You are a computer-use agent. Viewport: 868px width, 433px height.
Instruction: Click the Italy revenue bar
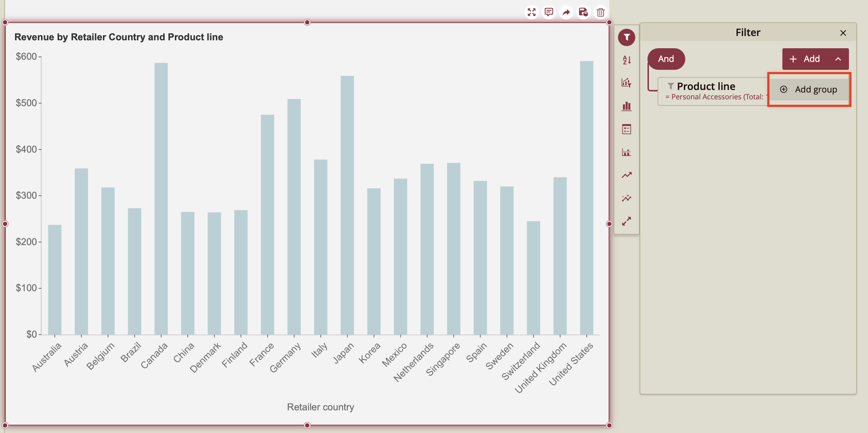(321, 247)
